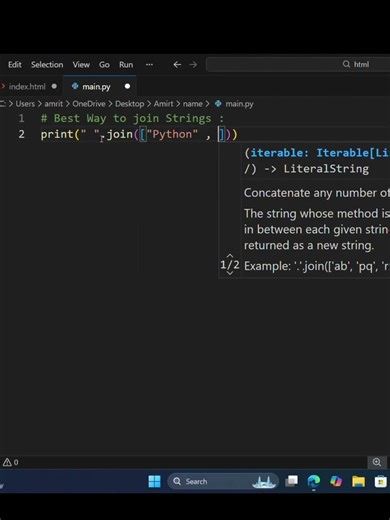The height and width of the screenshot is (520, 390).
Task: Click line number 1 in the gutter
Action: [x=21, y=118]
